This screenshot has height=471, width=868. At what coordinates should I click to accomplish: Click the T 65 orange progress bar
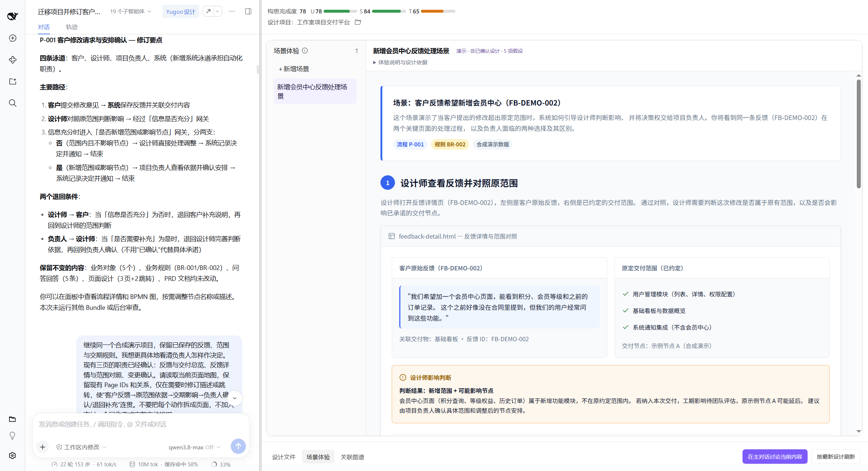(x=438, y=11)
